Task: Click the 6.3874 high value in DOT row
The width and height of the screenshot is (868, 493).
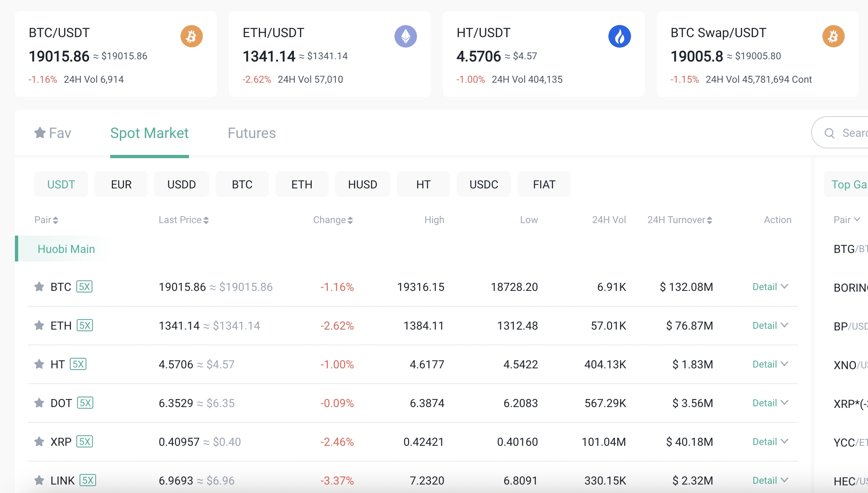Action: point(427,403)
